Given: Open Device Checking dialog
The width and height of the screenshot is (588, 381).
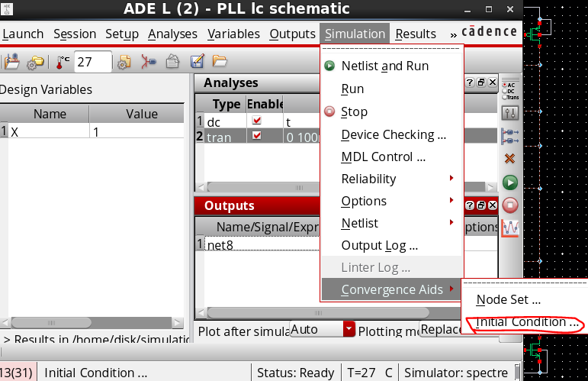Looking at the screenshot, I should pyautogui.click(x=391, y=134).
